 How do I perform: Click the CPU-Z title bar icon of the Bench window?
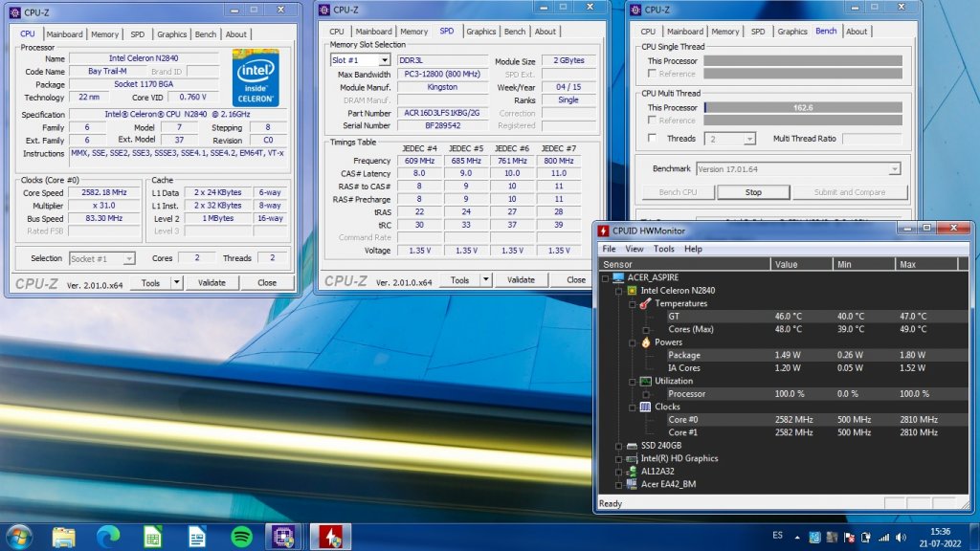point(635,10)
